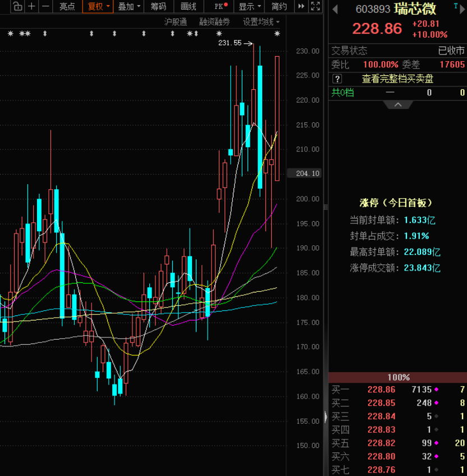Click the 买一 volume 7135

[x=422, y=390]
